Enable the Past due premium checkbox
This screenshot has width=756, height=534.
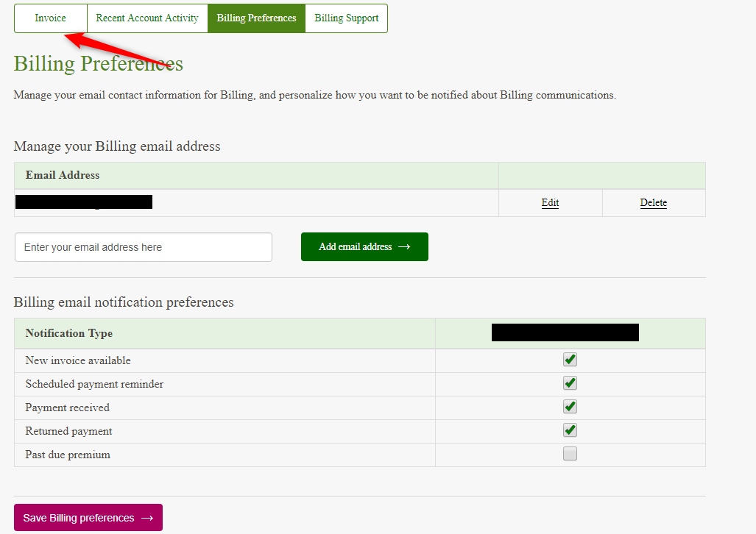tap(570, 454)
